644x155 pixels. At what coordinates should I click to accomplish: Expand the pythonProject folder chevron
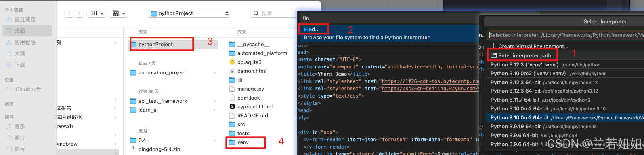(214, 44)
